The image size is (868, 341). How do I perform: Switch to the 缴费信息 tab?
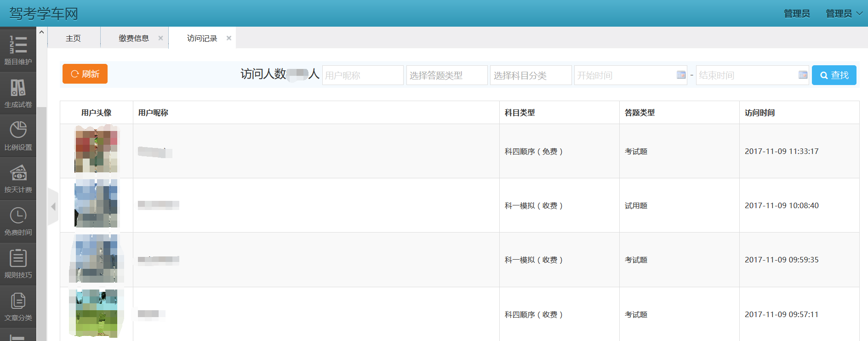[134, 38]
